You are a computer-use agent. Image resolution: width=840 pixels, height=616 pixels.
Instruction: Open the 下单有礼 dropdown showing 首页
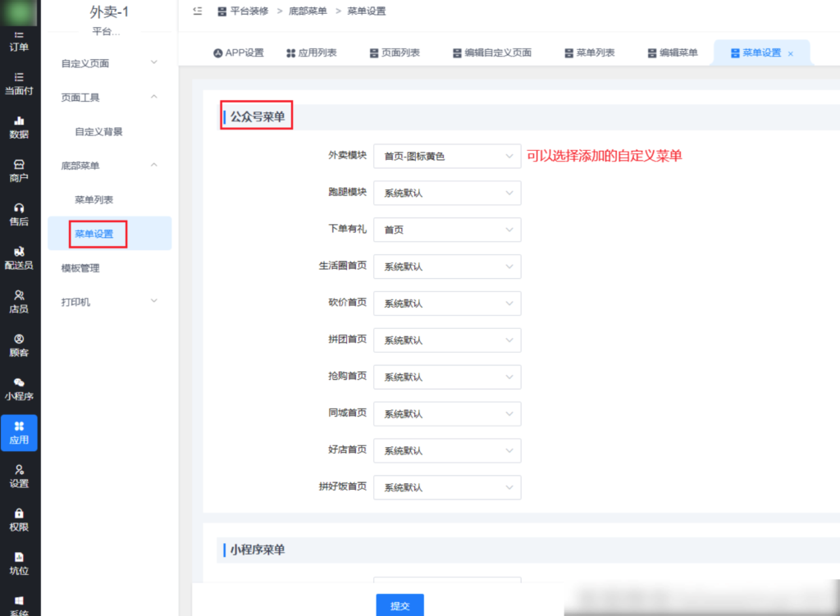pyautogui.click(x=447, y=230)
